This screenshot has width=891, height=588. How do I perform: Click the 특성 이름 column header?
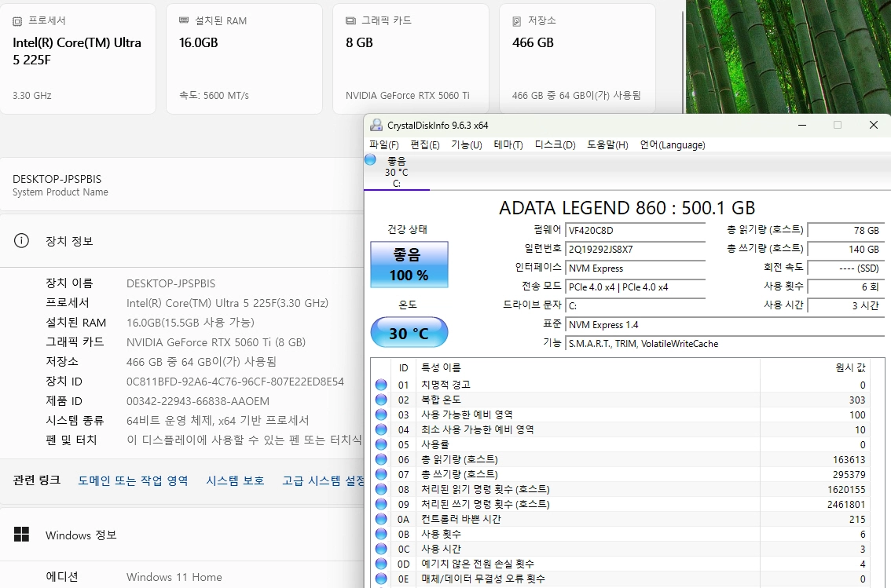[588, 367]
